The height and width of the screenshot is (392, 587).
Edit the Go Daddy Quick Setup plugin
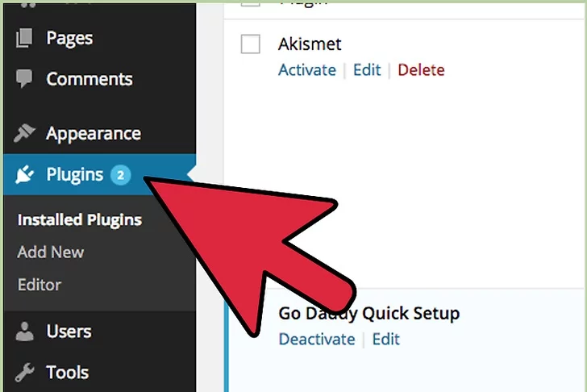[x=385, y=339]
